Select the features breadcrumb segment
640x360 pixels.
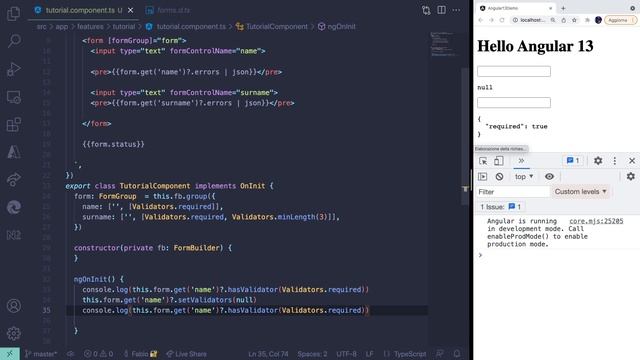click(x=90, y=27)
